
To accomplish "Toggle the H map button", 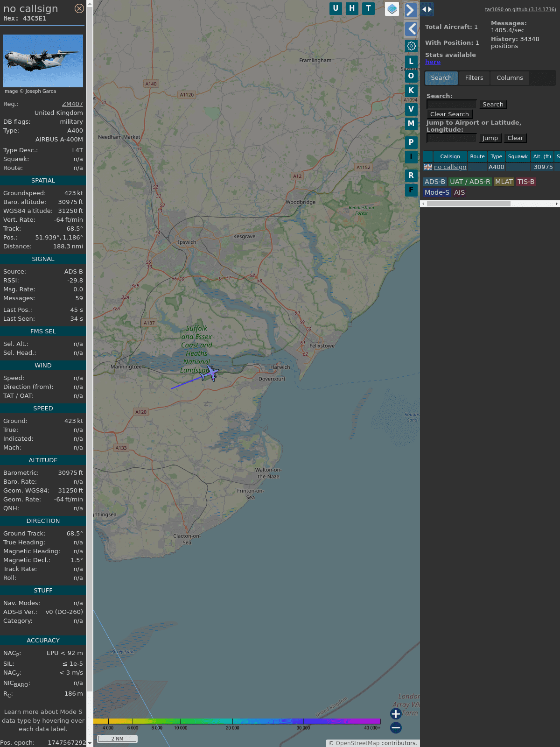I will coord(352,8).
